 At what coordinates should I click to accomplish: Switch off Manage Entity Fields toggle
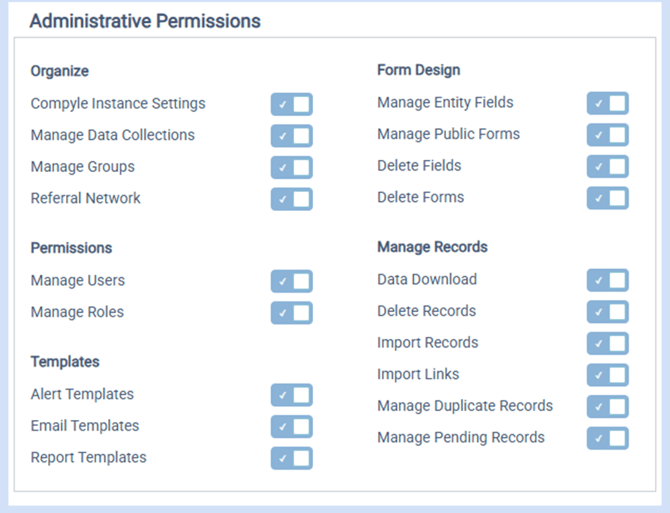pos(607,103)
